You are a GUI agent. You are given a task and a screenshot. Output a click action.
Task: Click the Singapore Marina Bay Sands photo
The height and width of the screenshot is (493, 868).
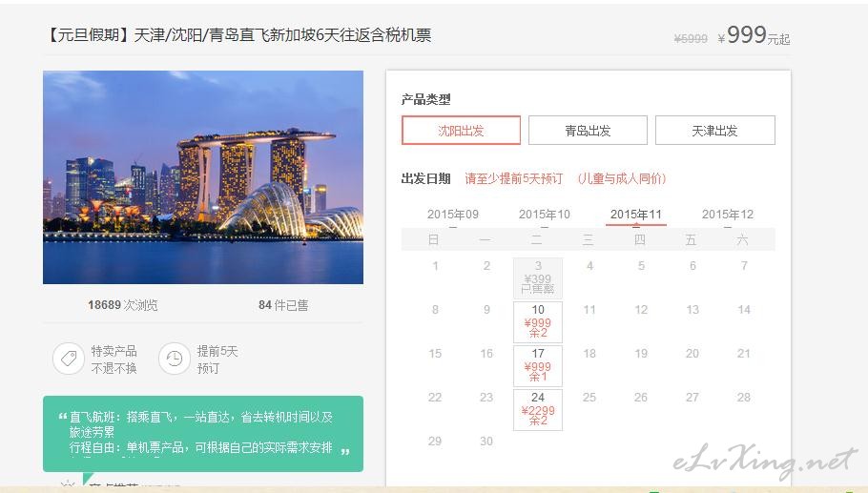pos(203,177)
